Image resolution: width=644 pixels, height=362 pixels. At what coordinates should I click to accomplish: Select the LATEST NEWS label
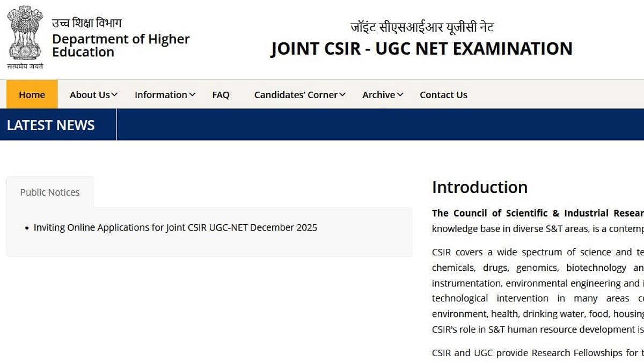pos(51,125)
